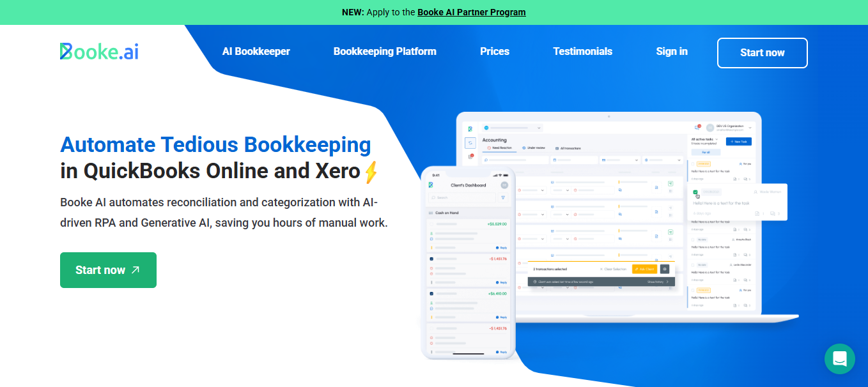
Task: Click the "Cash on Hand" row in the phone mockup
Action: coord(468,213)
